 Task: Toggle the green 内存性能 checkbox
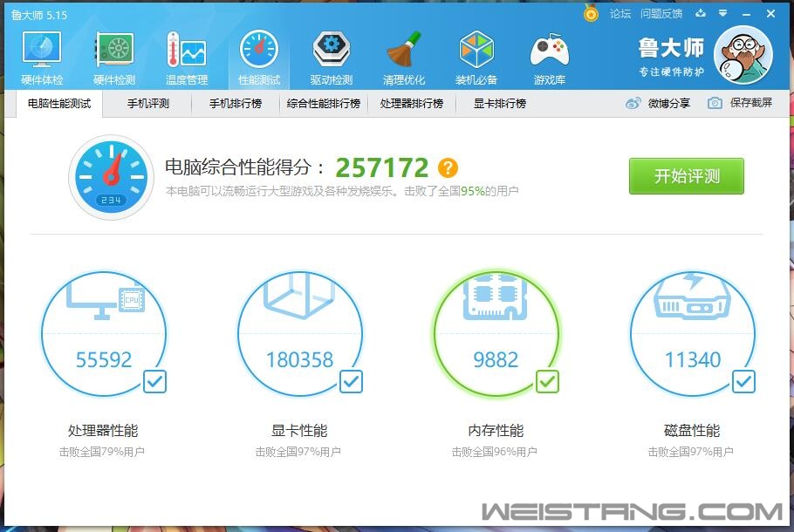pos(547,381)
